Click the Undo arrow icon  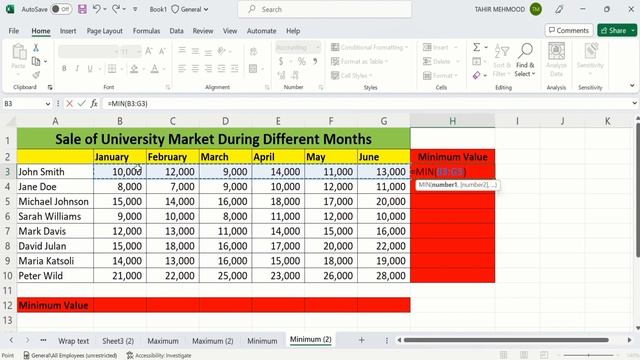[97, 9]
